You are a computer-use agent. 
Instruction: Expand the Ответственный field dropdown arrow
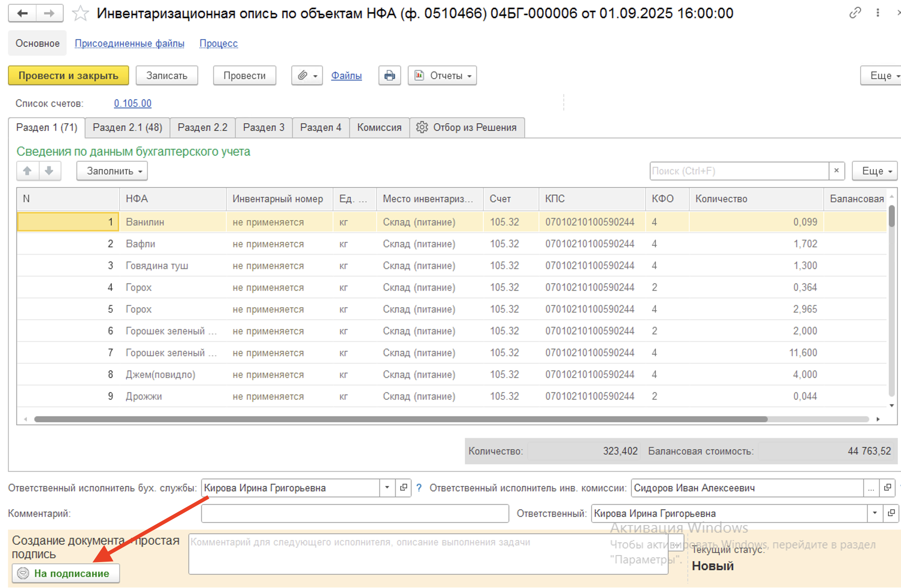pos(875,513)
